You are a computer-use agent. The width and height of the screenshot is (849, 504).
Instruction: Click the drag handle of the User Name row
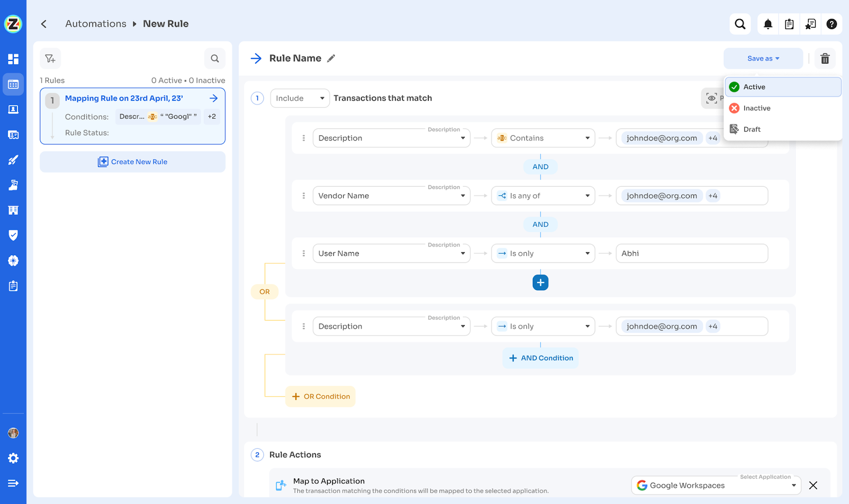[304, 254]
